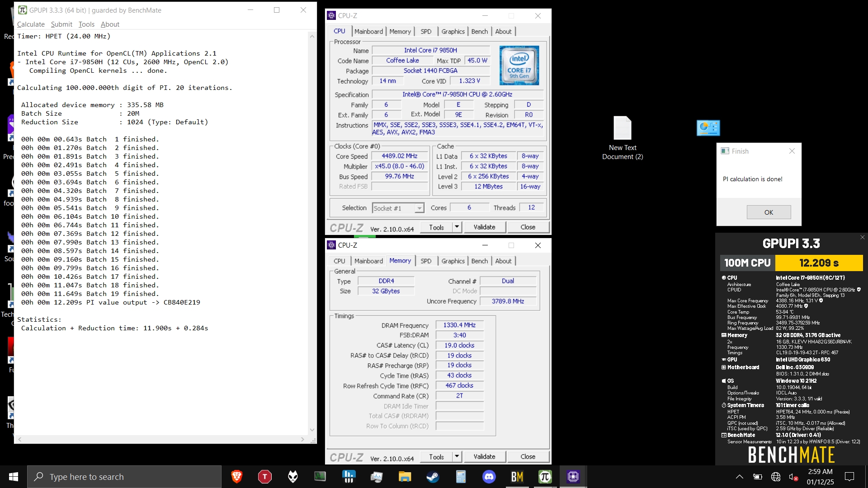Open Bench tab in lower CPU-Z window

[480, 261]
